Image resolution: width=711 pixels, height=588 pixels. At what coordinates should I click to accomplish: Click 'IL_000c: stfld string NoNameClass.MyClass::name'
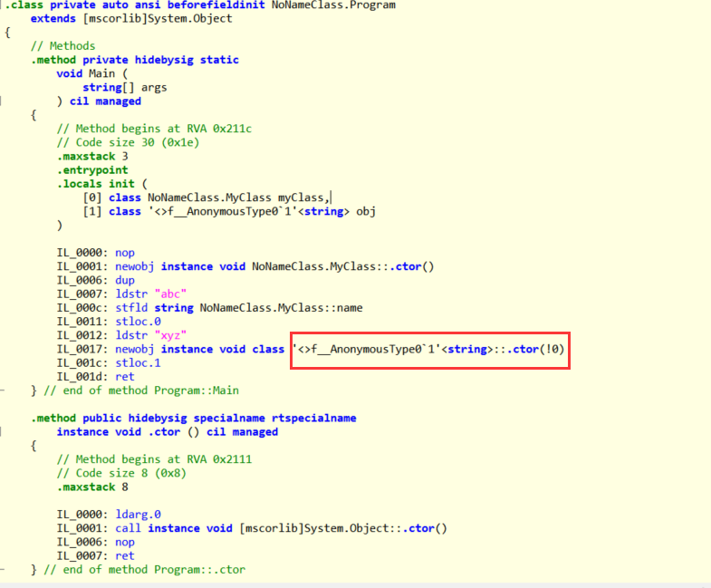coord(209,308)
